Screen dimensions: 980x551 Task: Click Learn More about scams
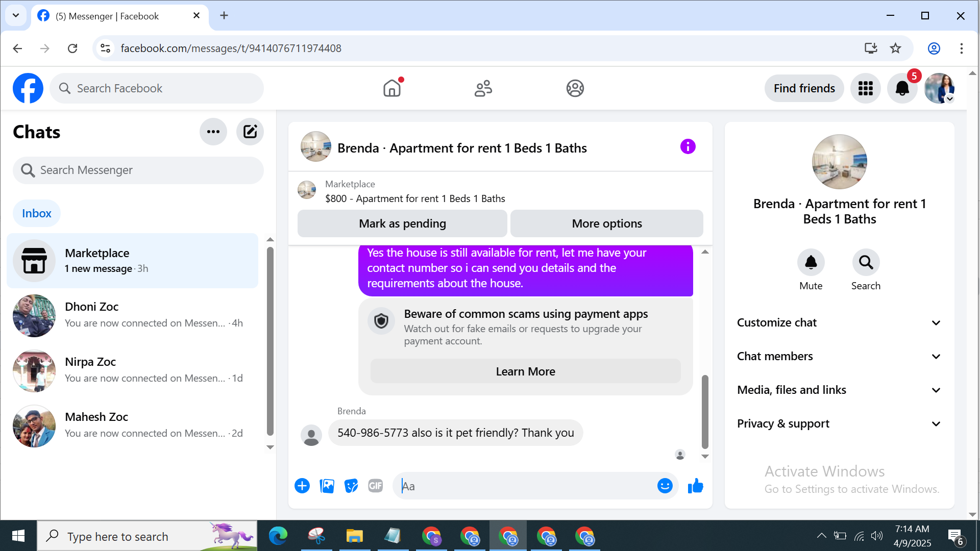pyautogui.click(x=526, y=371)
